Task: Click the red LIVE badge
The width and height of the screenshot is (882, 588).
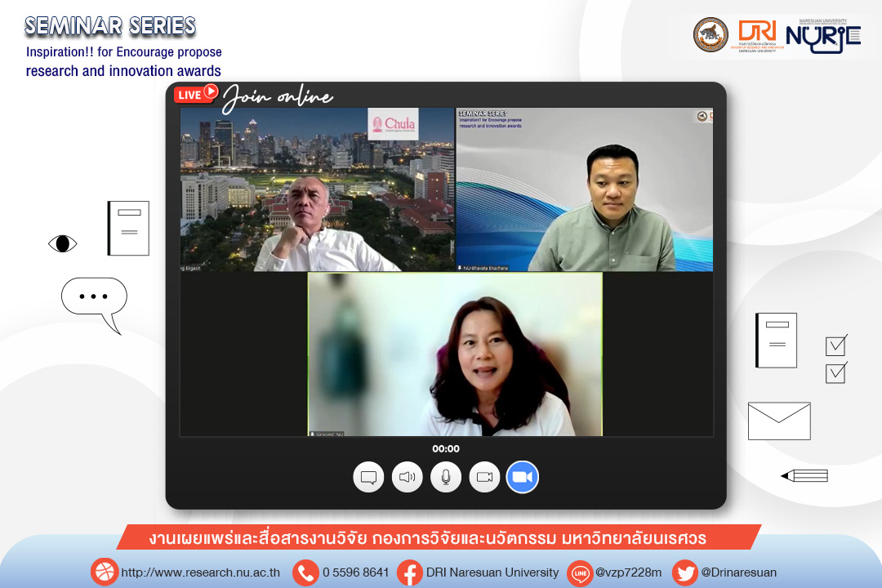Action: 196,93
